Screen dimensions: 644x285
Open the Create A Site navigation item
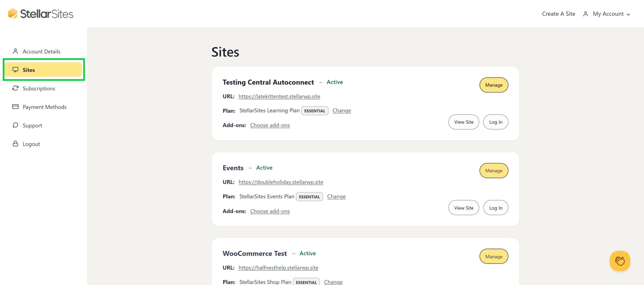[x=558, y=14]
